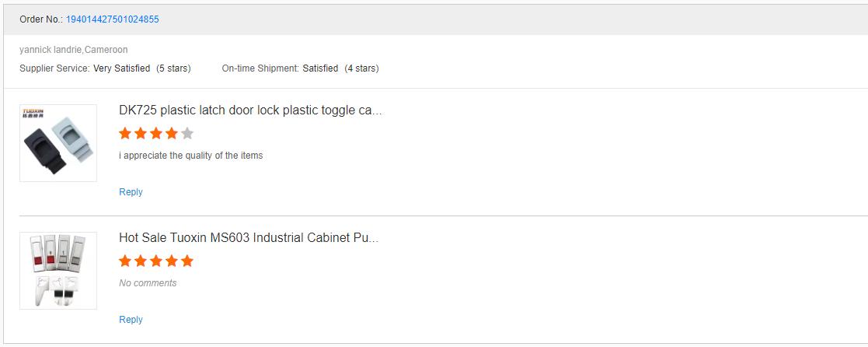Reply to the DK725 latch review
Screen dimensions: 868x347
(131, 192)
